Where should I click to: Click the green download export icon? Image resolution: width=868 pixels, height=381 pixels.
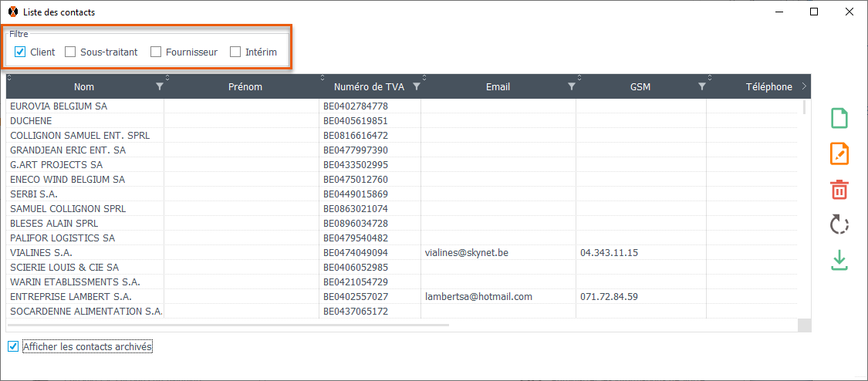(839, 260)
